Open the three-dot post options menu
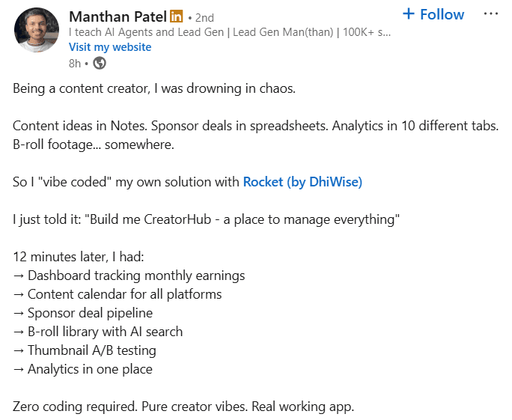 pyautogui.click(x=491, y=13)
